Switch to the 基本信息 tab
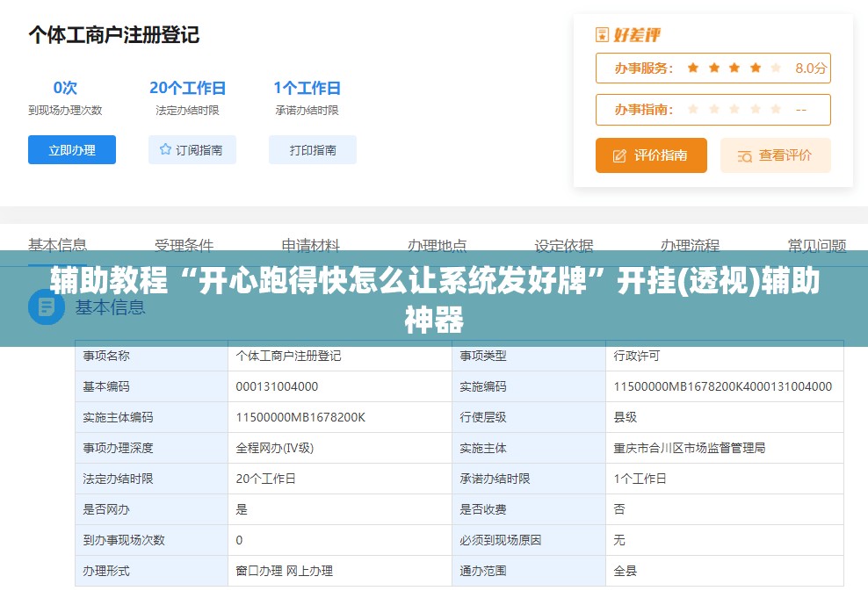Viewport: 868px width, 598px height. [58, 245]
